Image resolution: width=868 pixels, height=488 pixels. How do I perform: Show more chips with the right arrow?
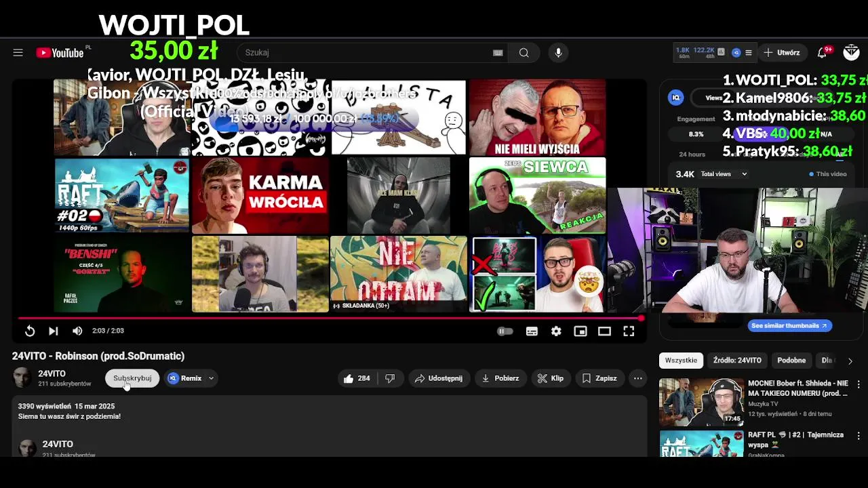tap(850, 361)
